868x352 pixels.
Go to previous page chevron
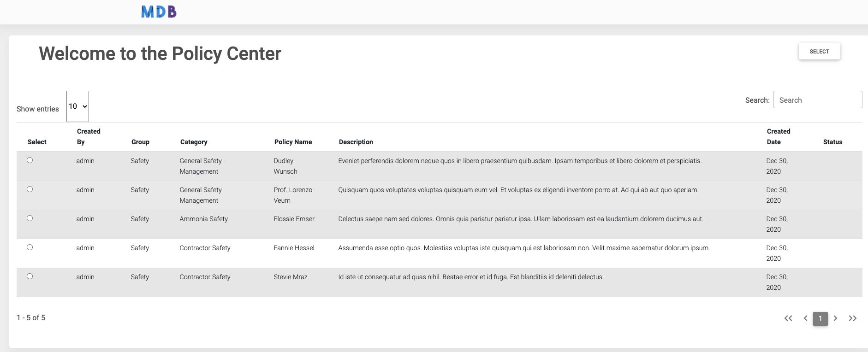pyautogui.click(x=805, y=318)
